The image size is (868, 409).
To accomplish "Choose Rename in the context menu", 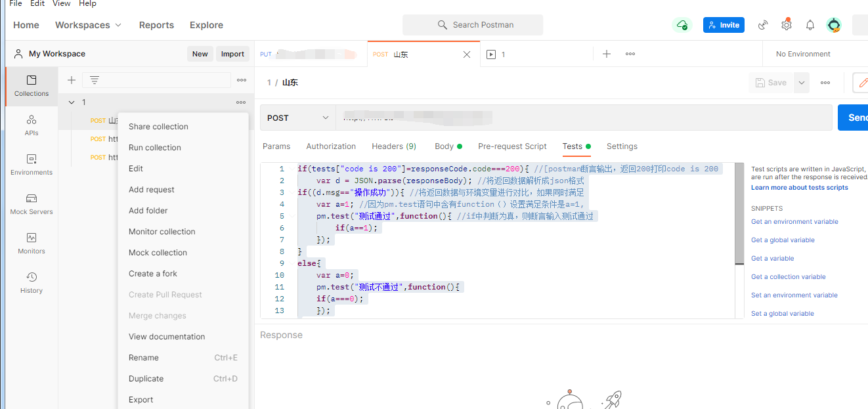I will click(183, 358).
